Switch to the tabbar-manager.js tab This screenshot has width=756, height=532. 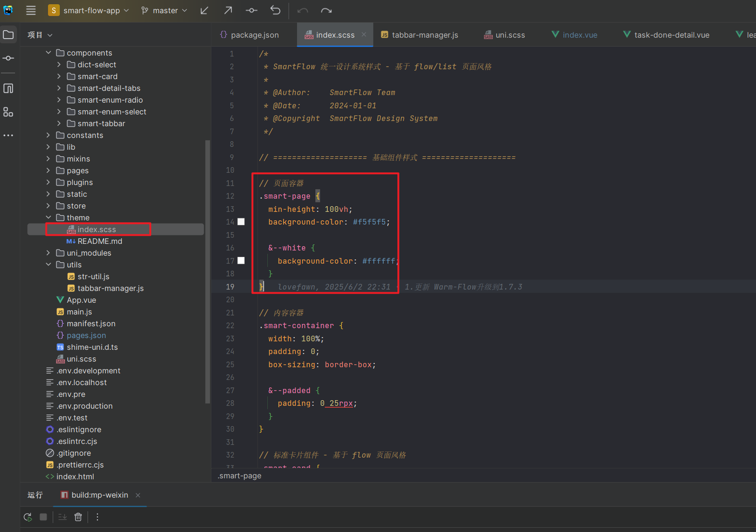click(419, 35)
